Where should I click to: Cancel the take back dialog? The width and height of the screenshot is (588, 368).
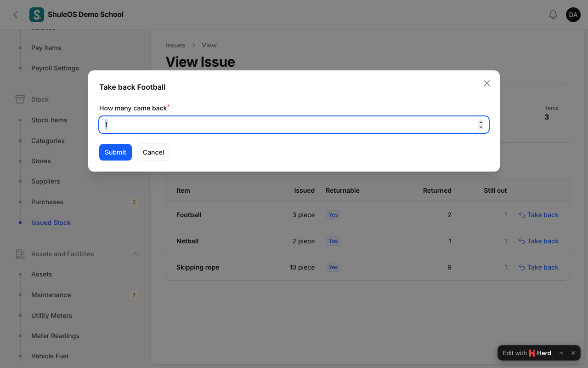click(153, 152)
